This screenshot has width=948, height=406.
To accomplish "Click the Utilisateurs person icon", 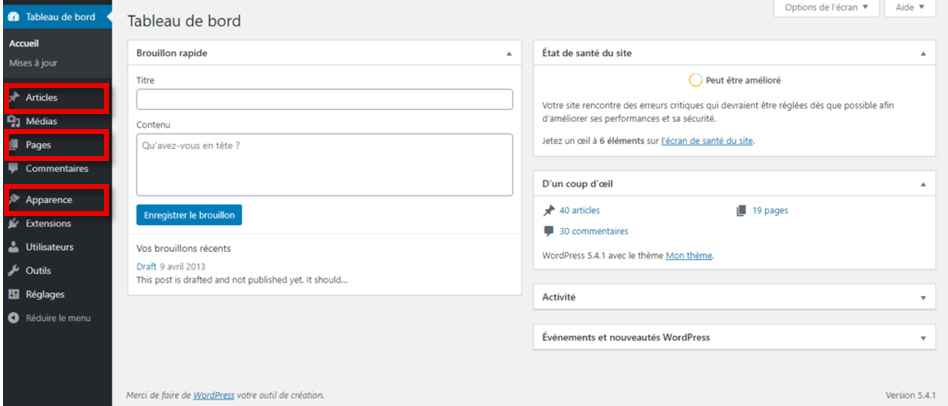I will (14, 246).
